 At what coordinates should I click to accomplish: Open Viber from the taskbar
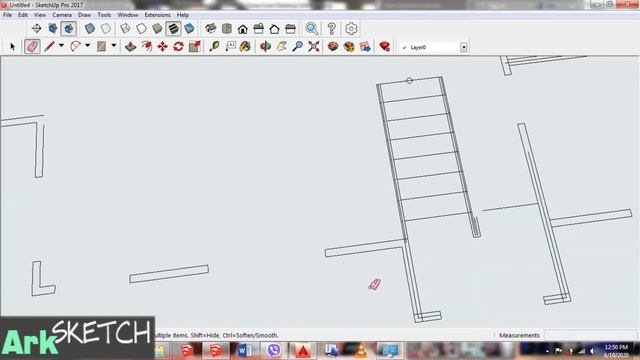click(274, 350)
